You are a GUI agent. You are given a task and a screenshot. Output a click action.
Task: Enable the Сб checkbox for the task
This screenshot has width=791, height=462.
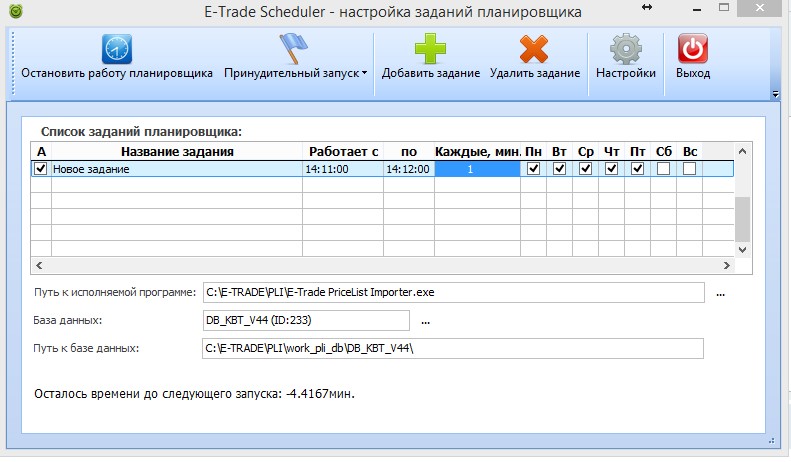point(663,168)
